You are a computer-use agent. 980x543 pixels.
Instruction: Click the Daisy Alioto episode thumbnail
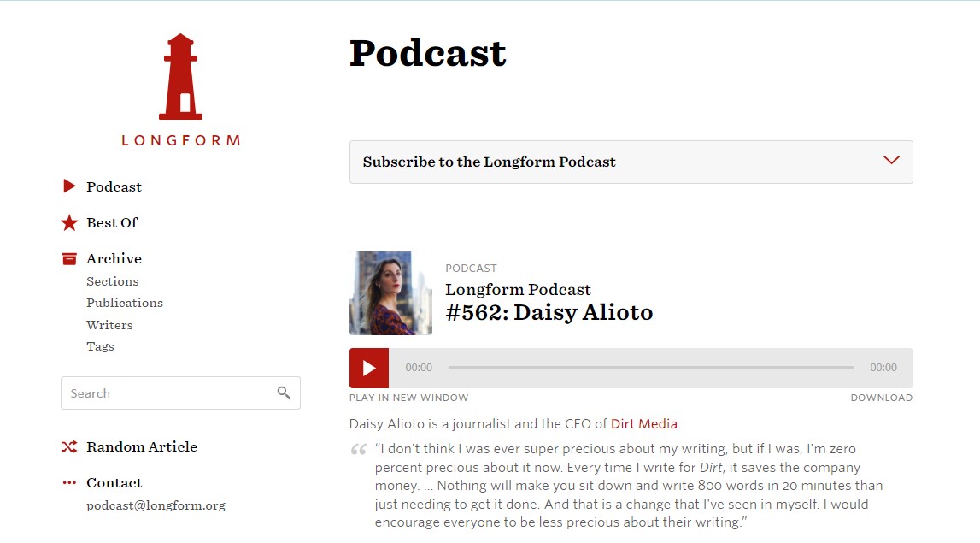(x=390, y=293)
